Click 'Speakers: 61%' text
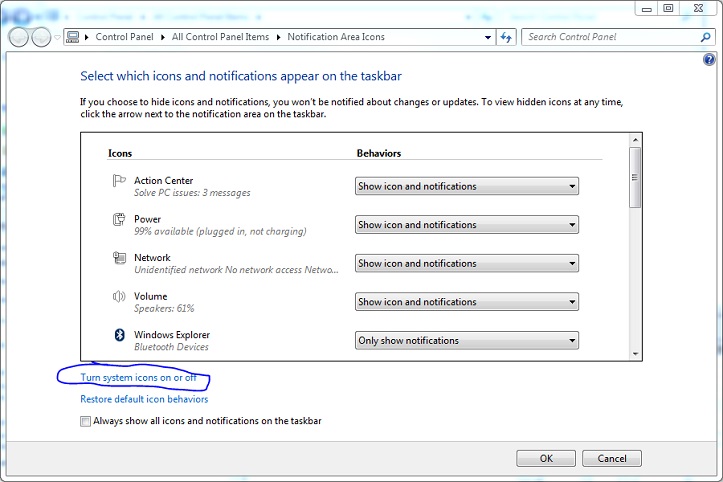This screenshot has height=482, width=723. [164, 309]
